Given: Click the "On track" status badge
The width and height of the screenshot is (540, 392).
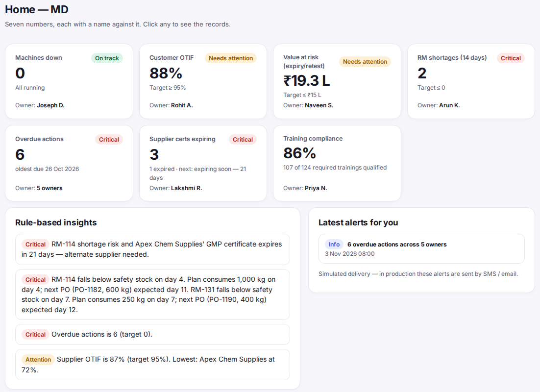Looking at the screenshot, I should point(107,58).
